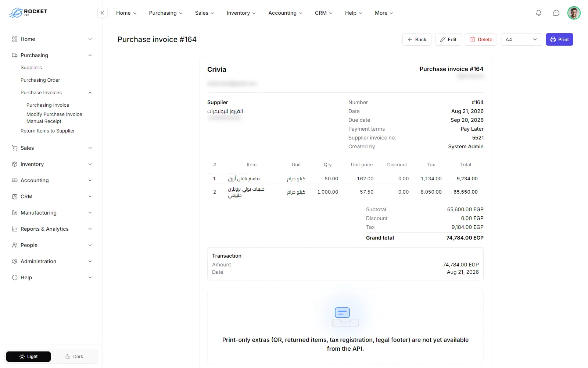Open the More top menu

pyautogui.click(x=384, y=13)
